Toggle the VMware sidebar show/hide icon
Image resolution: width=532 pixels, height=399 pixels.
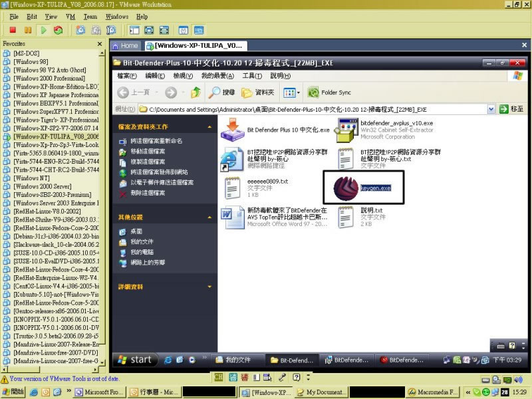point(134,30)
